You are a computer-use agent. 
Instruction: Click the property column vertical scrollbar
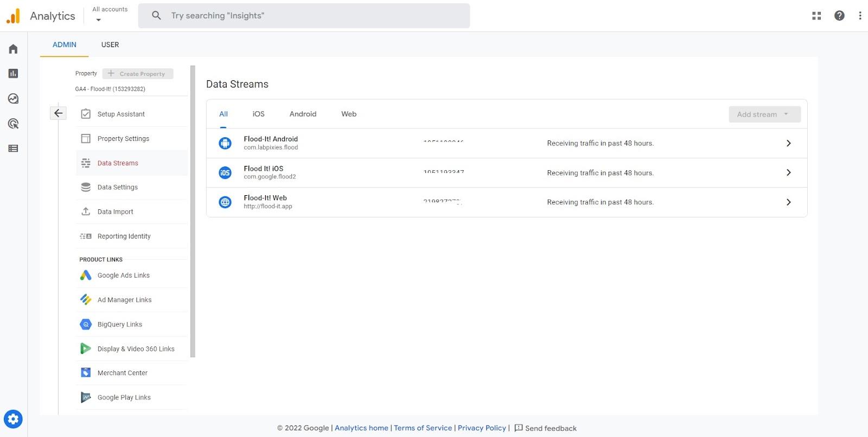(193, 211)
